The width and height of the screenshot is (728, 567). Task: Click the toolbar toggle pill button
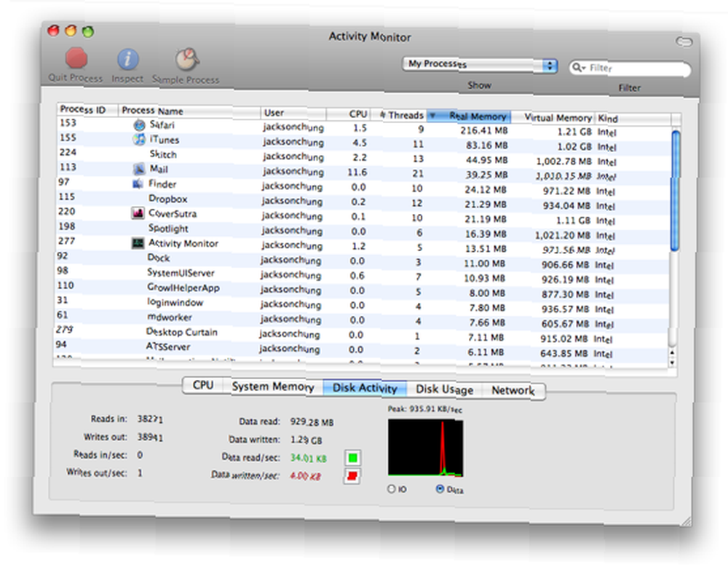click(684, 41)
